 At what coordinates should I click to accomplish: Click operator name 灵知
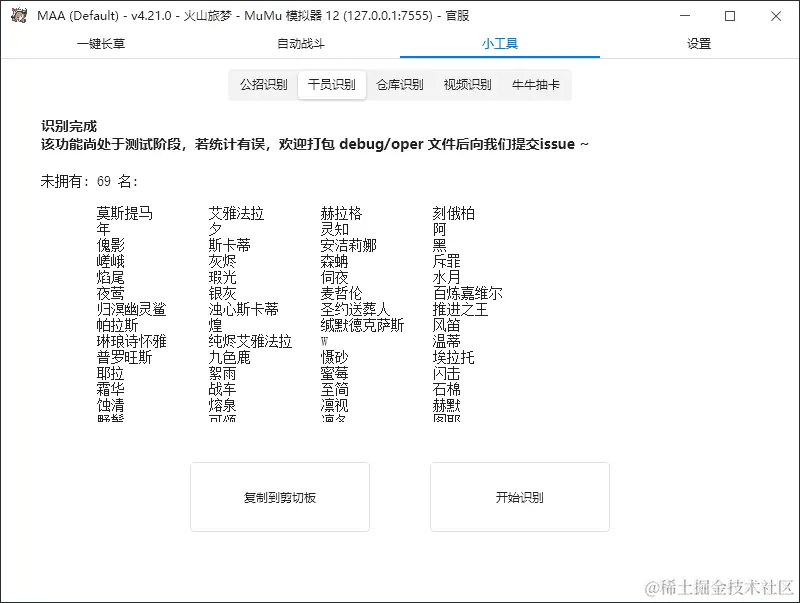335,229
